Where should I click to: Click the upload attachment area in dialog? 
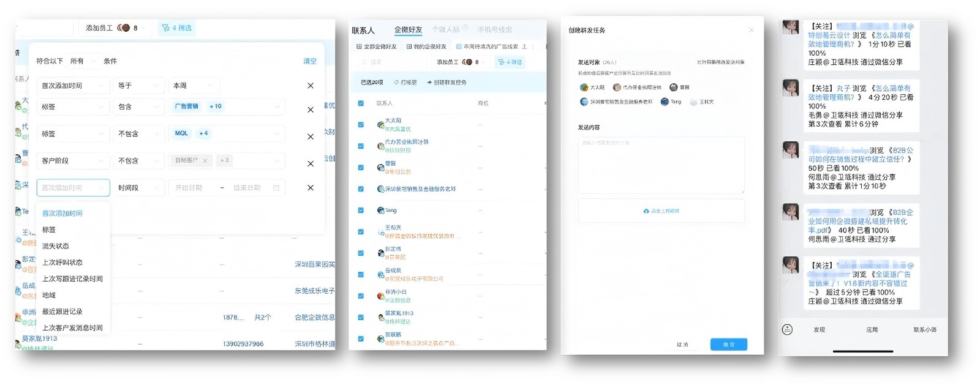[661, 211]
